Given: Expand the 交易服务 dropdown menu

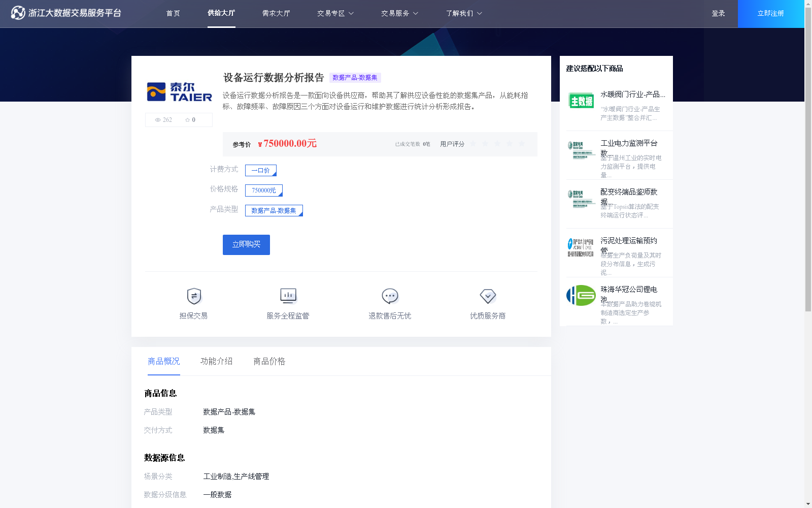Looking at the screenshot, I should pos(399,13).
